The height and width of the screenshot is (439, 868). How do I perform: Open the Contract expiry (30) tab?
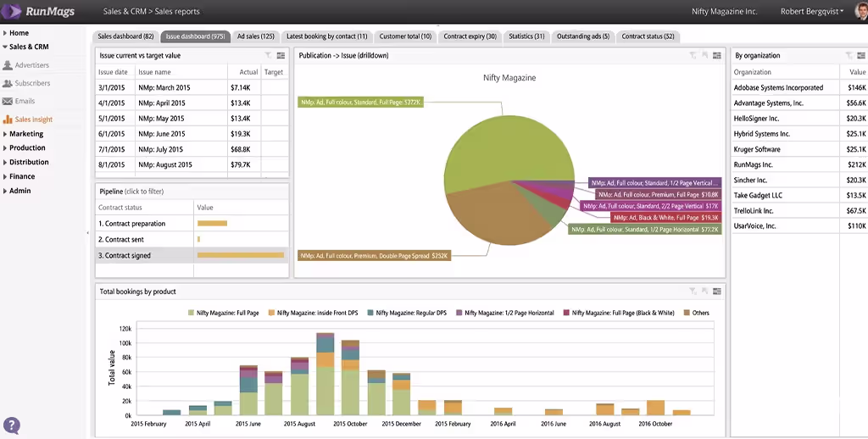[470, 36]
